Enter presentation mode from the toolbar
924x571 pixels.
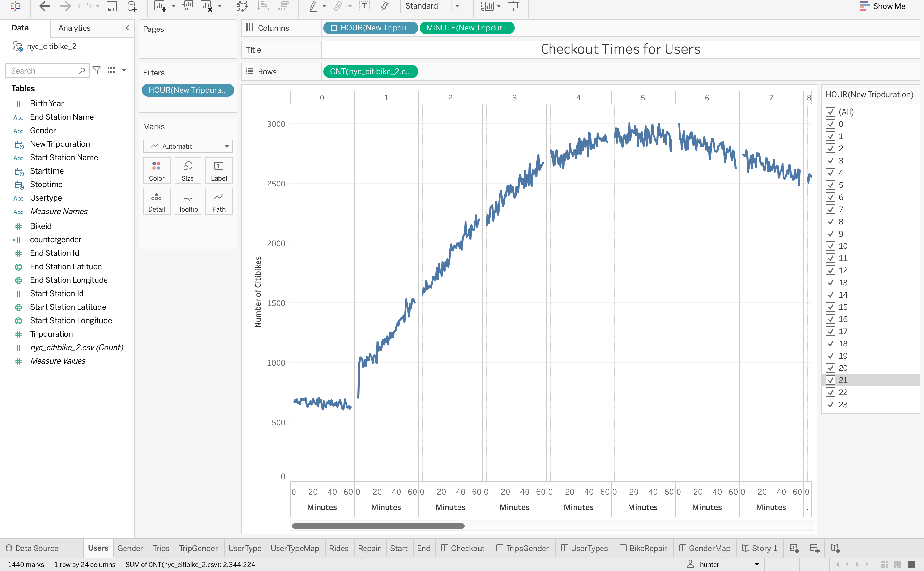click(x=513, y=6)
